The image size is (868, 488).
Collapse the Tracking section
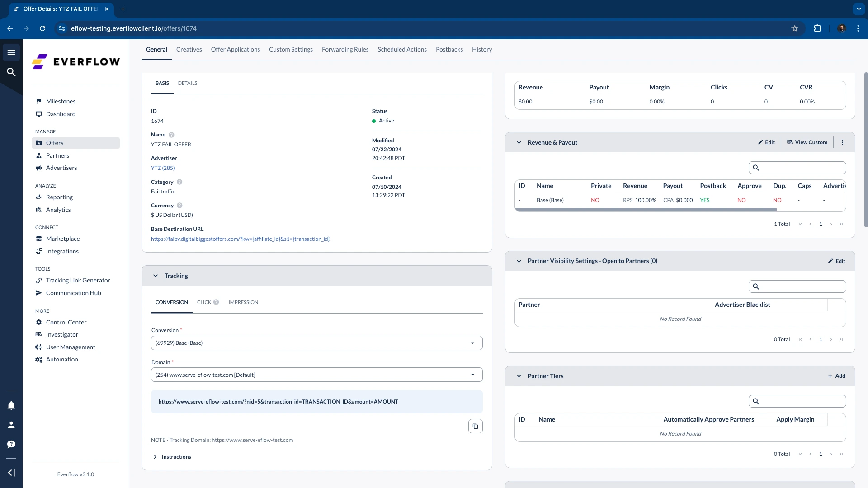tap(156, 276)
